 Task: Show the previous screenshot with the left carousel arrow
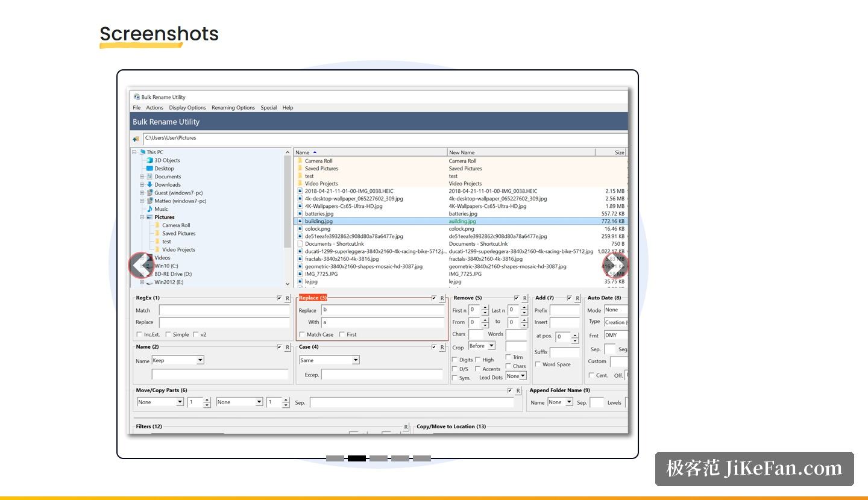141,265
